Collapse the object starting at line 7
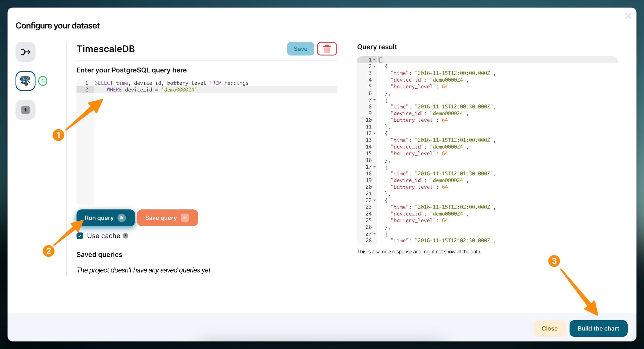This screenshot has height=349, width=644. click(375, 100)
